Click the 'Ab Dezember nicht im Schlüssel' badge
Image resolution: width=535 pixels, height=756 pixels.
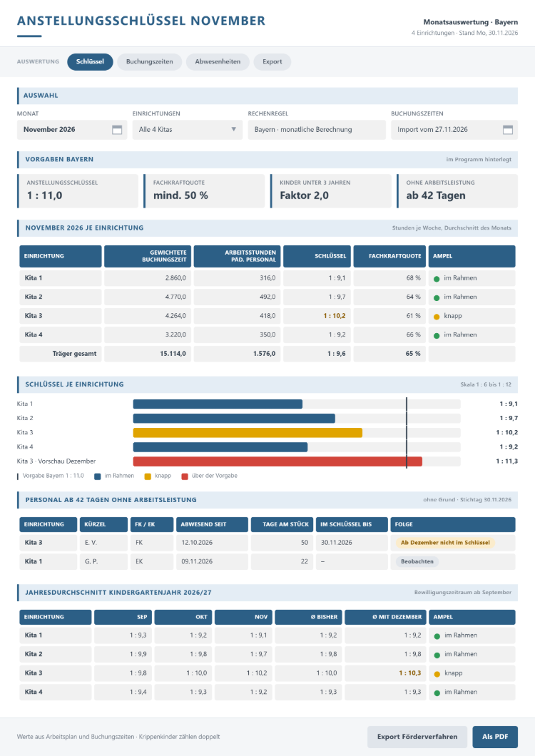point(445,543)
